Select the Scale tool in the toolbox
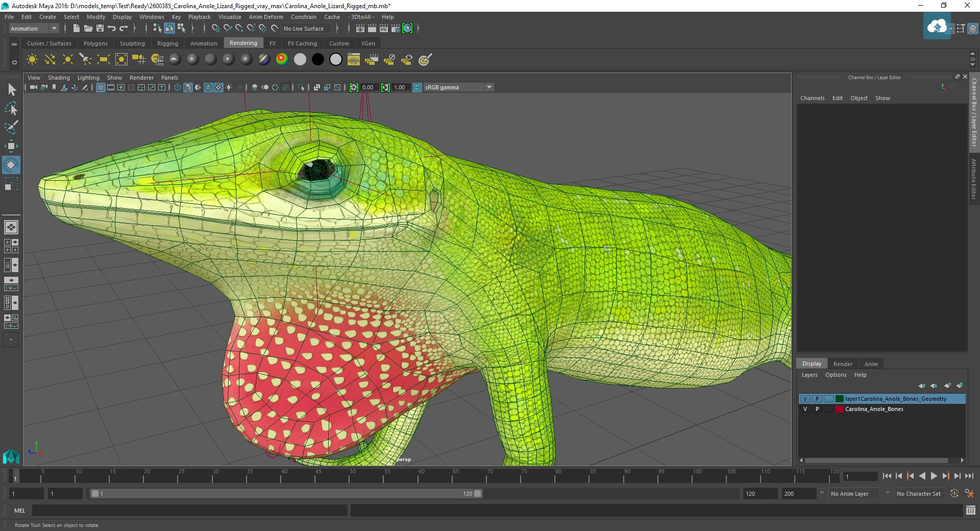This screenshot has height=531, width=980. pos(11,184)
